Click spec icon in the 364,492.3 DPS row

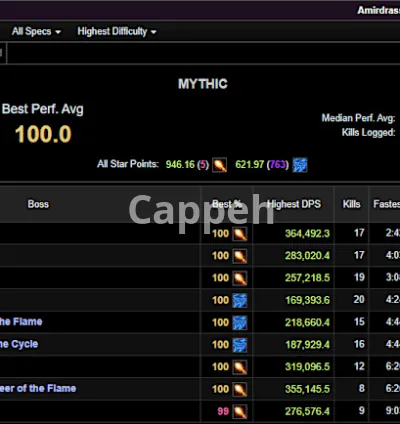[x=240, y=234]
